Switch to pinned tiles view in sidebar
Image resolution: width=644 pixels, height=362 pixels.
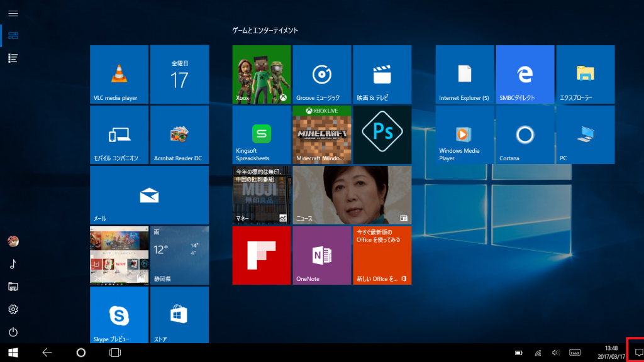(14, 36)
